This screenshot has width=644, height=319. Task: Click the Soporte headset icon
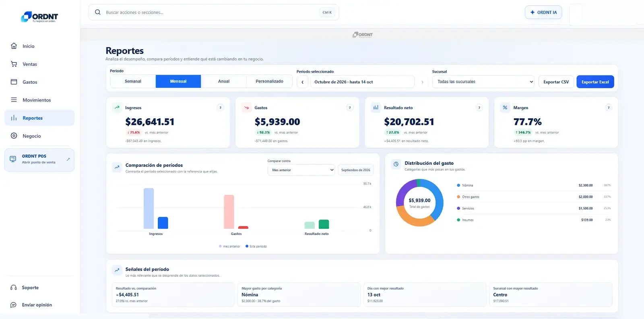point(14,288)
